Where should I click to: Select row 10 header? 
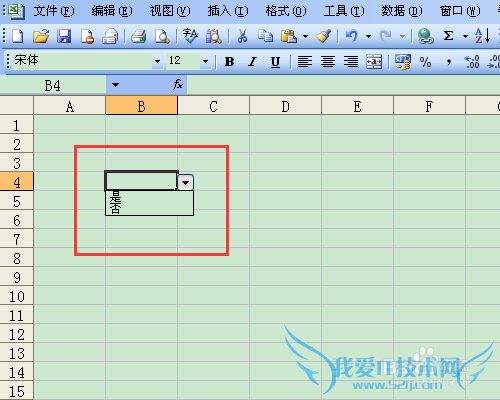coord(16,296)
